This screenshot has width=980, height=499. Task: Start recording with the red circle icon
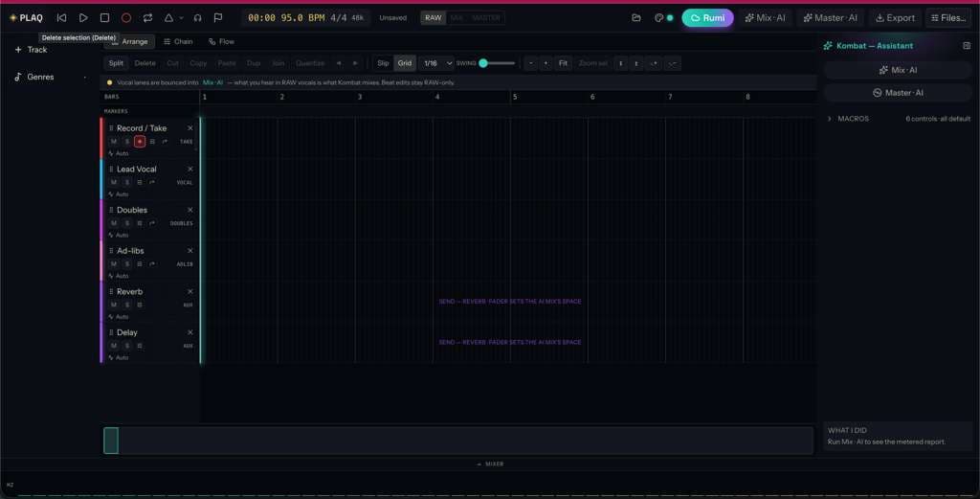(x=126, y=18)
